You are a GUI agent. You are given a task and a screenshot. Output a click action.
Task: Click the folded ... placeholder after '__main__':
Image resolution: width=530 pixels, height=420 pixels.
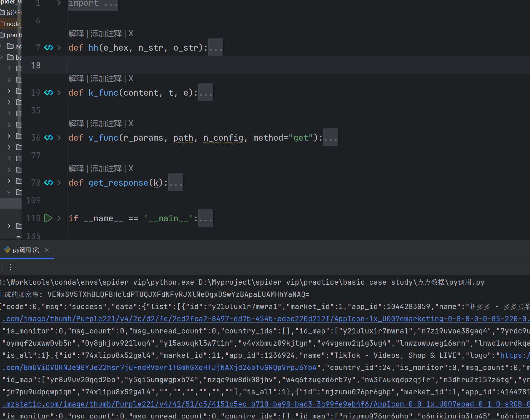pos(206,218)
